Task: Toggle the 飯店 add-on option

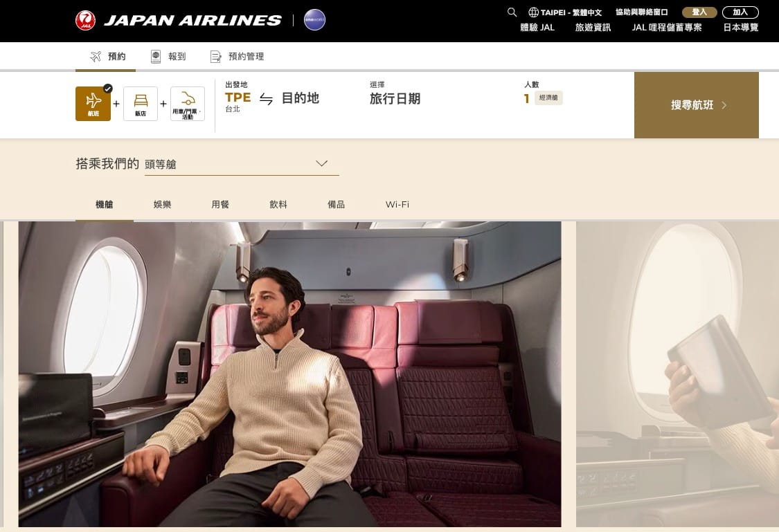Action: coord(141,104)
